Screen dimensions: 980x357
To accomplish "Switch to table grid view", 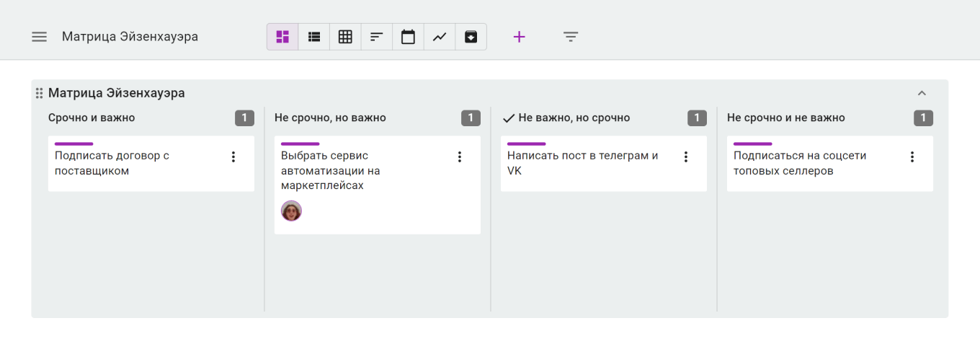I will tap(345, 37).
